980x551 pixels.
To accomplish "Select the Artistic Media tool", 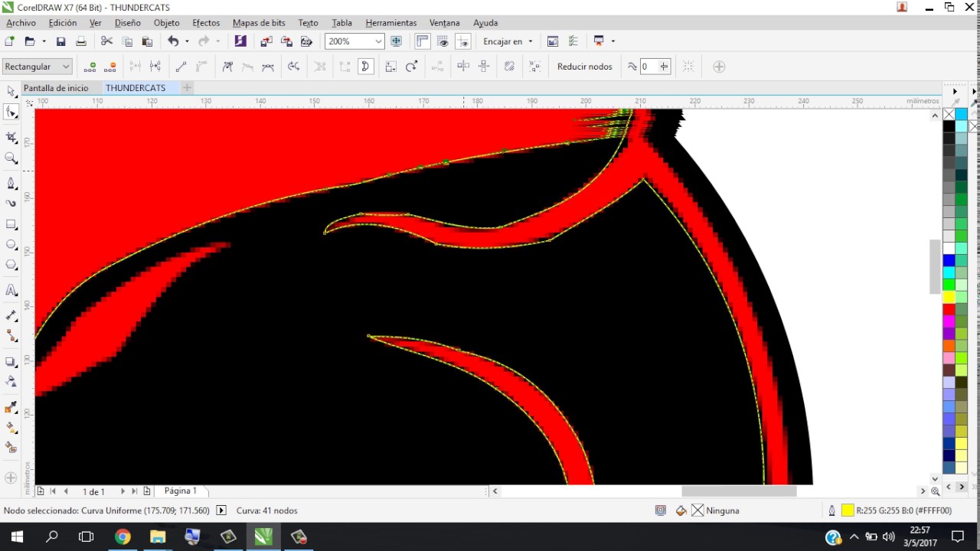I will tap(11, 204).
